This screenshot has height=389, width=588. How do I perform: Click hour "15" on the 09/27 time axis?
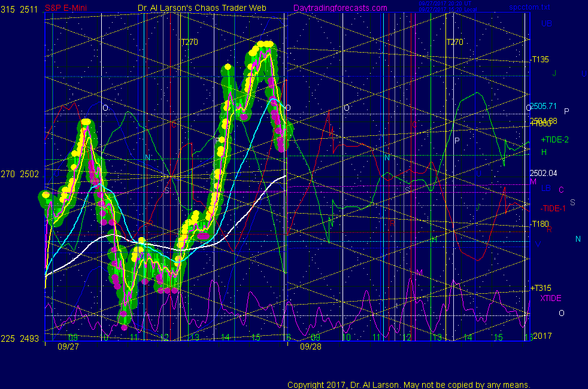255,338
